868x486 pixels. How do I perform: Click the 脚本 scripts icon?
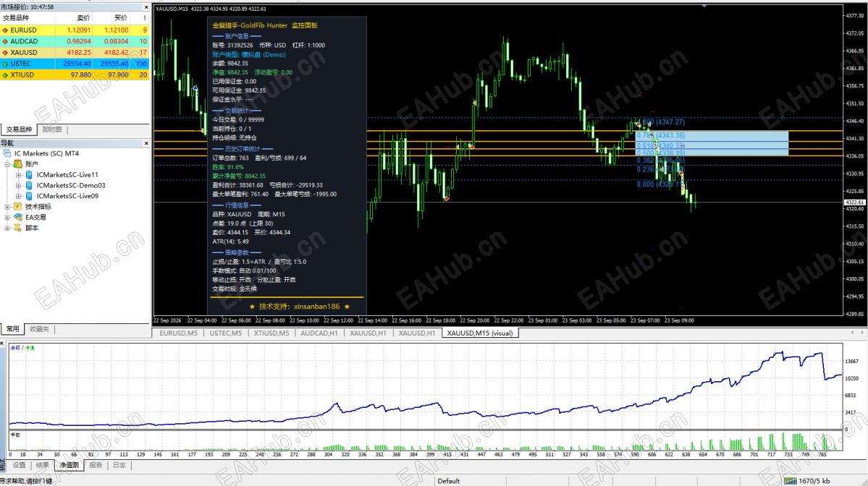pos(17,228)
